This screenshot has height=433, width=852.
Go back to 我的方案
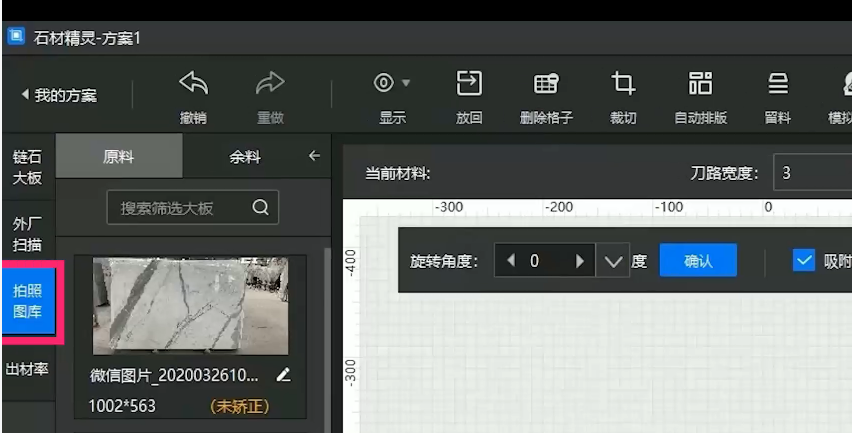(x=59, y=96)
